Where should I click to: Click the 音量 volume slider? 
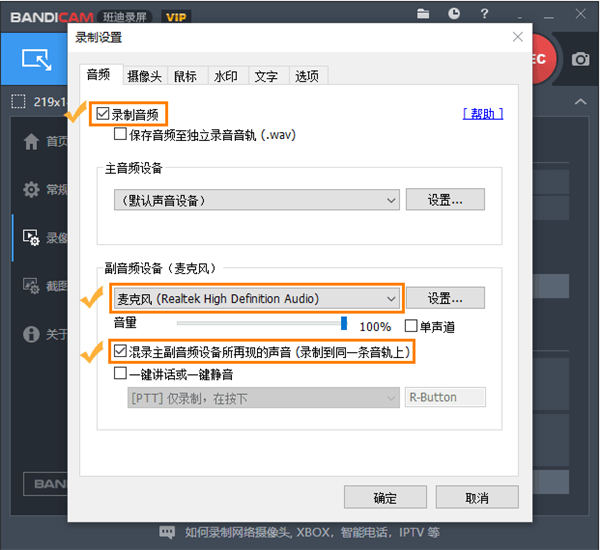pos(260,323)
